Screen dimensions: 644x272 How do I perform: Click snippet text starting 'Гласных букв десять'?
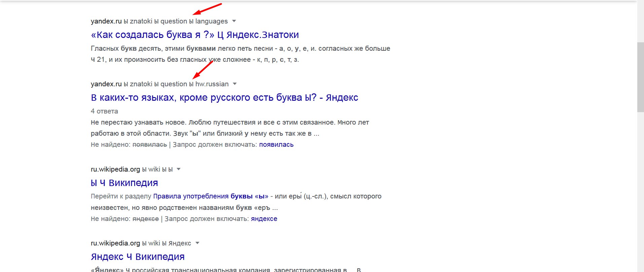coord(240,54)
